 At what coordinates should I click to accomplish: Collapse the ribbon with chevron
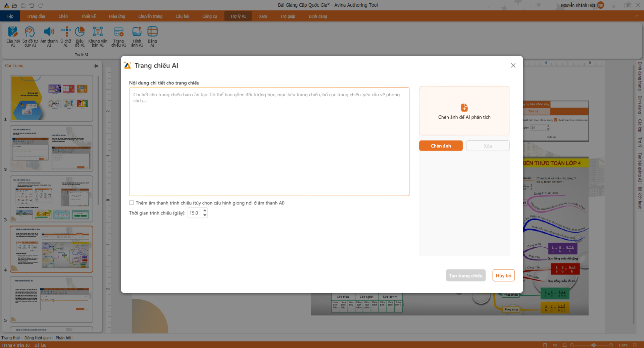click(x=637, y=16)
